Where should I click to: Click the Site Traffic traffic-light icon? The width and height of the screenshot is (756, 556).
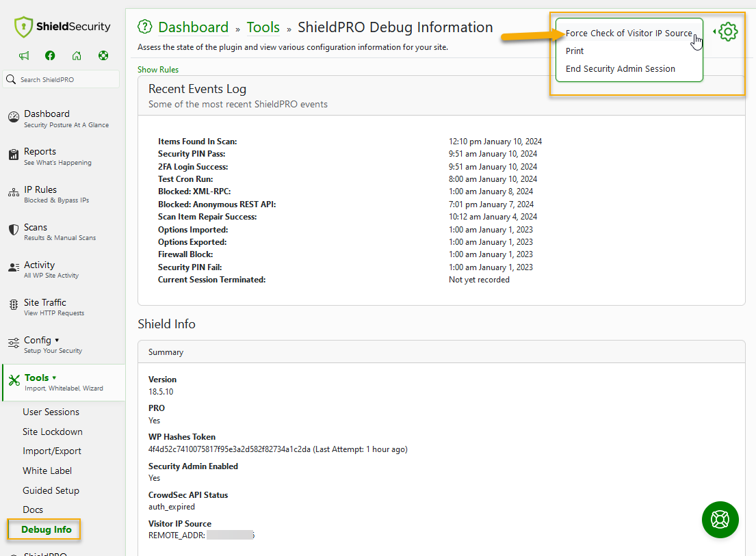(x=14, y=304)
